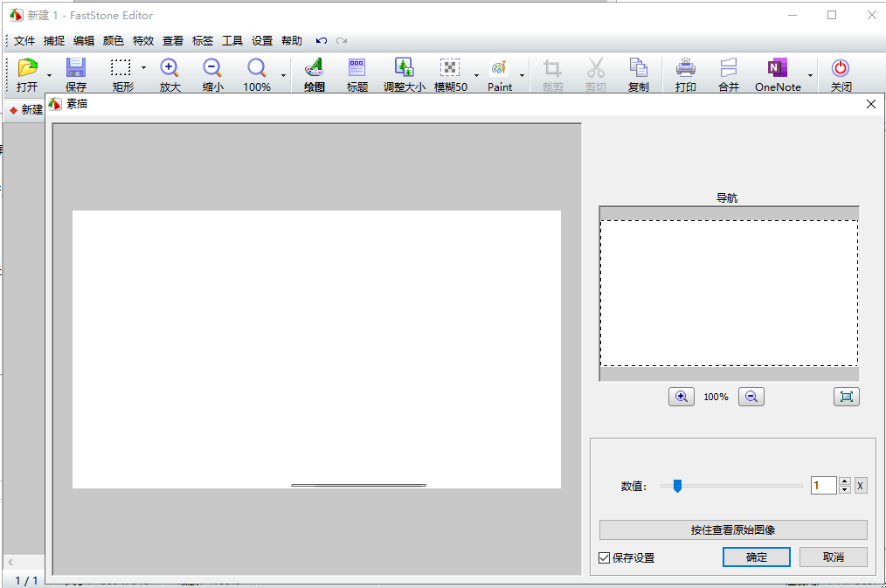Maximize the FastStone Editor window
Screen dimensions: 886x588
pyautogui.click(x=832, y=15)
